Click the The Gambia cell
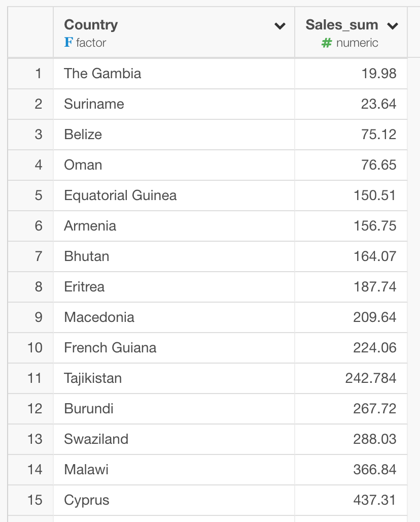 [174, 74]
